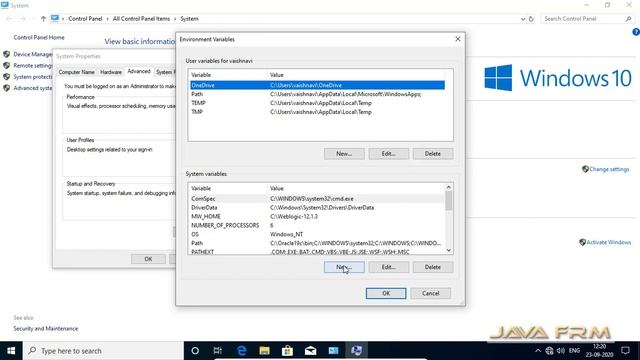
Task: Open network icon in system tray
Action: [549, 351]
